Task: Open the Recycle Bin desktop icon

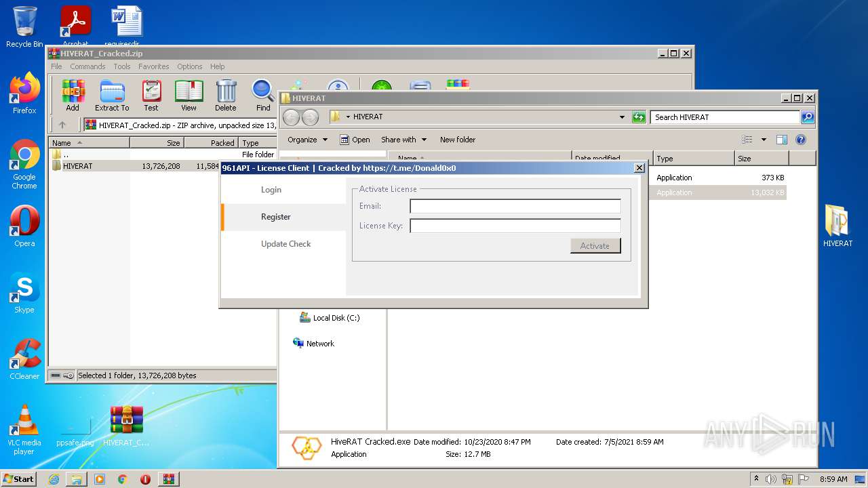Action: [24, 27]
